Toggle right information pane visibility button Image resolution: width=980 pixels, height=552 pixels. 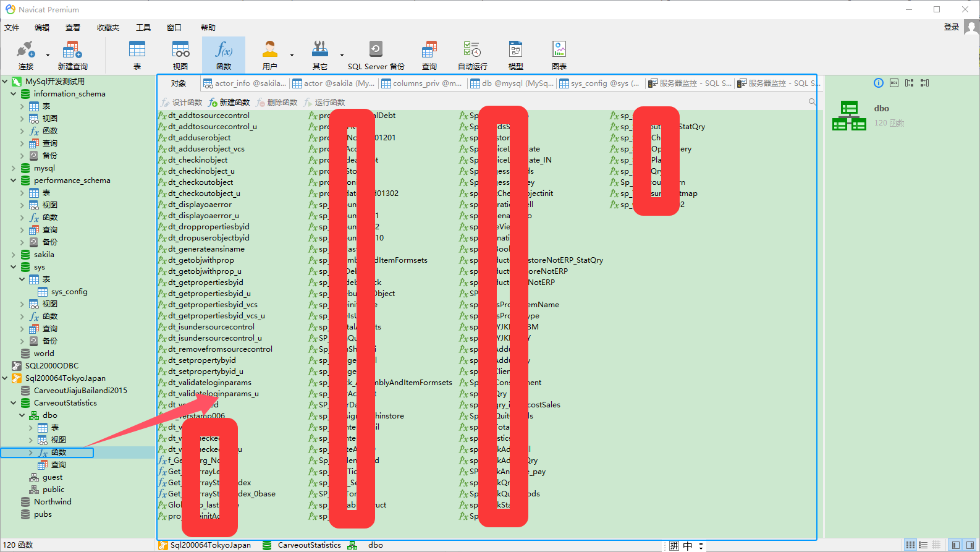pos(970,545)
